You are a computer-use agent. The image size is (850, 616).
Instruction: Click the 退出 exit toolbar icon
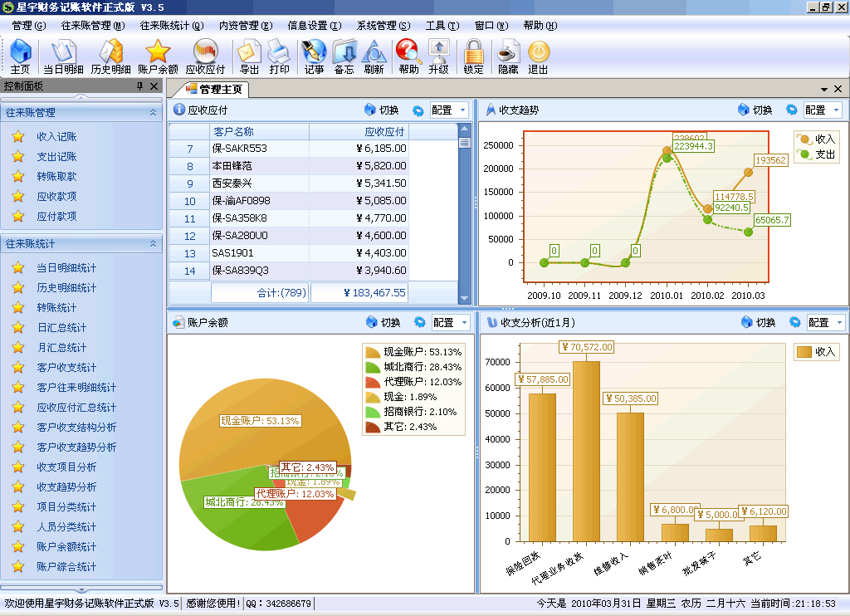pyautogui.click(x=538, y=56)
